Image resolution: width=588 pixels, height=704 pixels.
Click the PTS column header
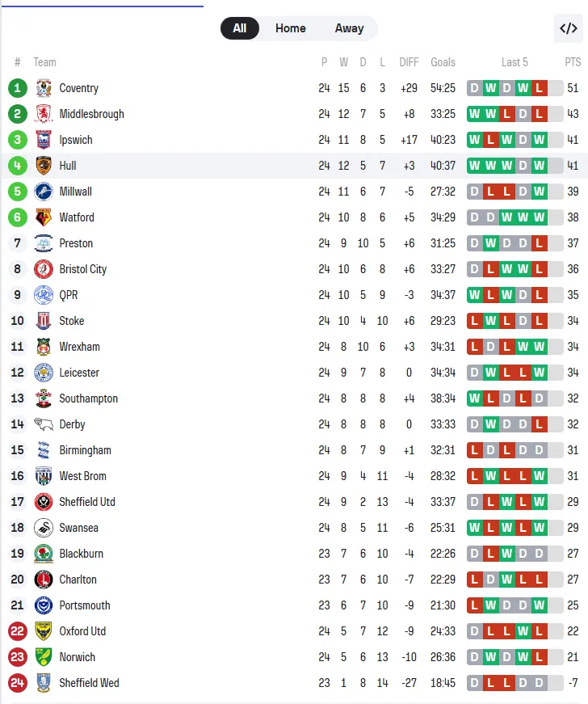573,62
